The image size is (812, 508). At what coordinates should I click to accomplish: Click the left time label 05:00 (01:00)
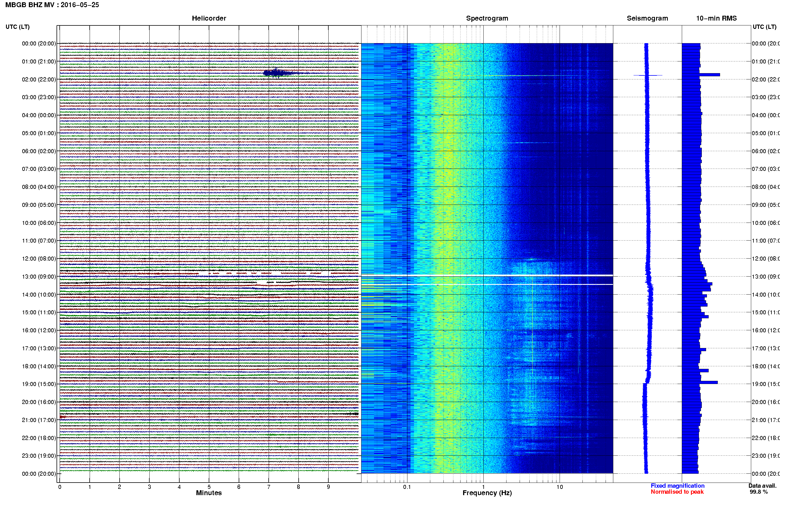tap(39, 133)
